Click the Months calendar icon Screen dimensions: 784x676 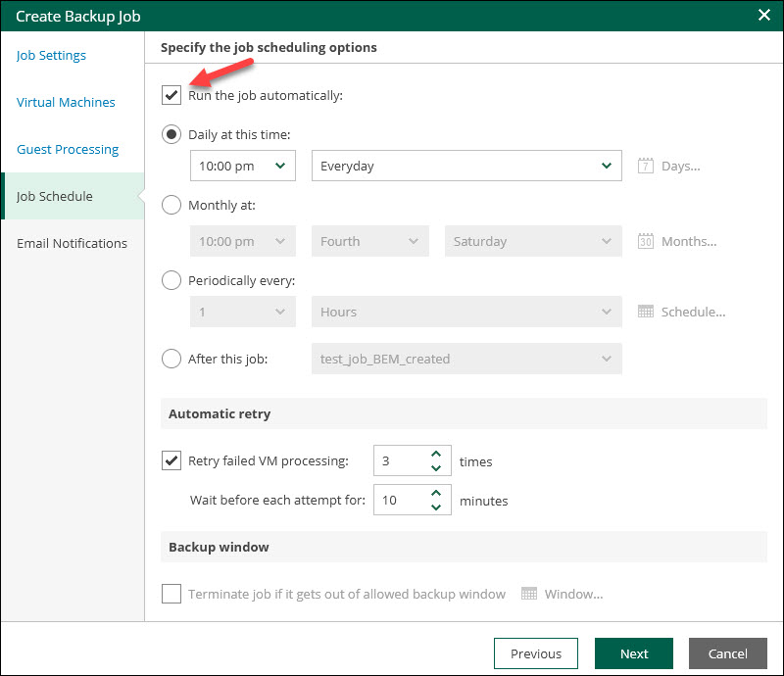pyautogui.click(x=646, y=241)
